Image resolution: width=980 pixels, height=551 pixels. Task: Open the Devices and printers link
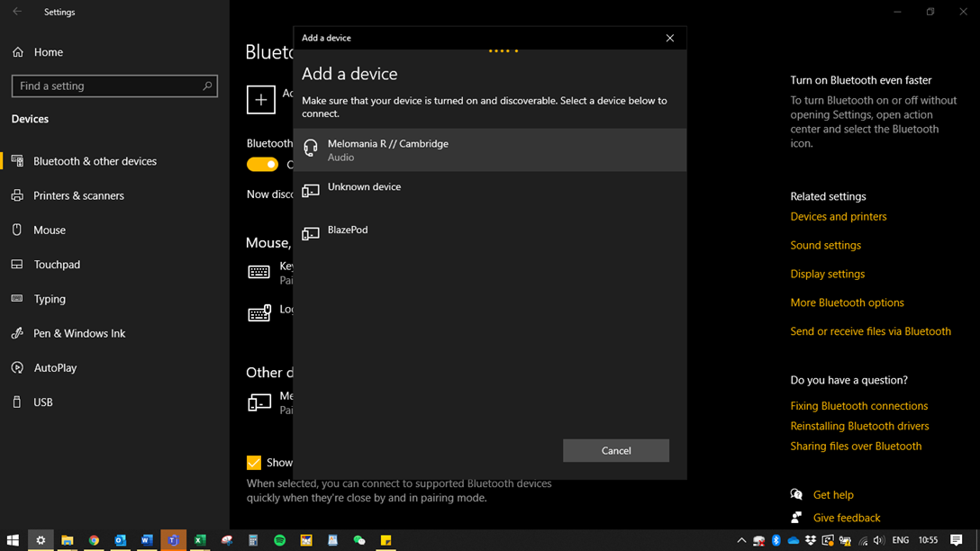838,217
